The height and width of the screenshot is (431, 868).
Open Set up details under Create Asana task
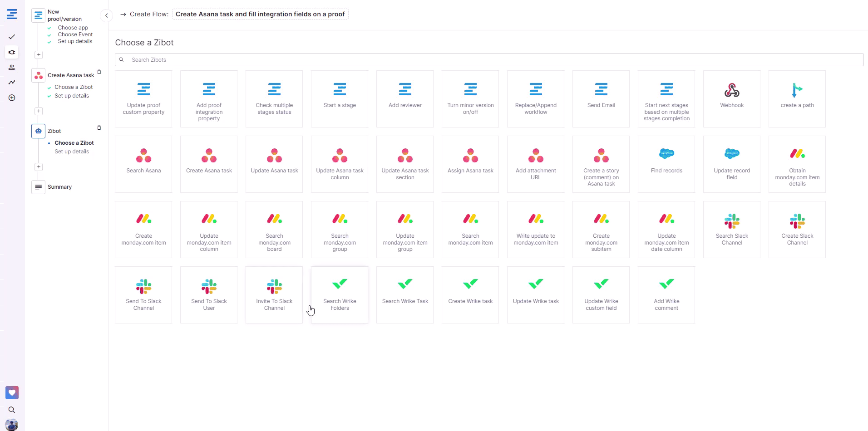click(x=72, y=96)
